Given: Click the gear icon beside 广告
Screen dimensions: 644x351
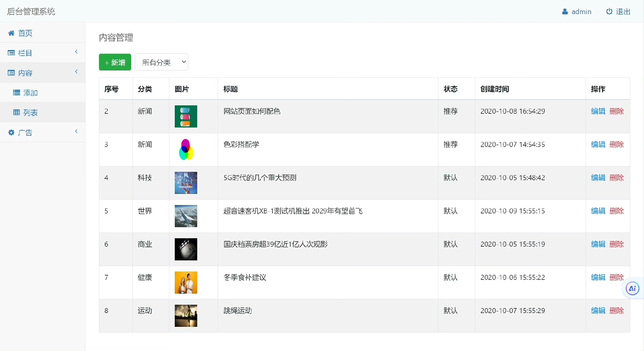Looking at the screenshot, I should pos(11,133).
